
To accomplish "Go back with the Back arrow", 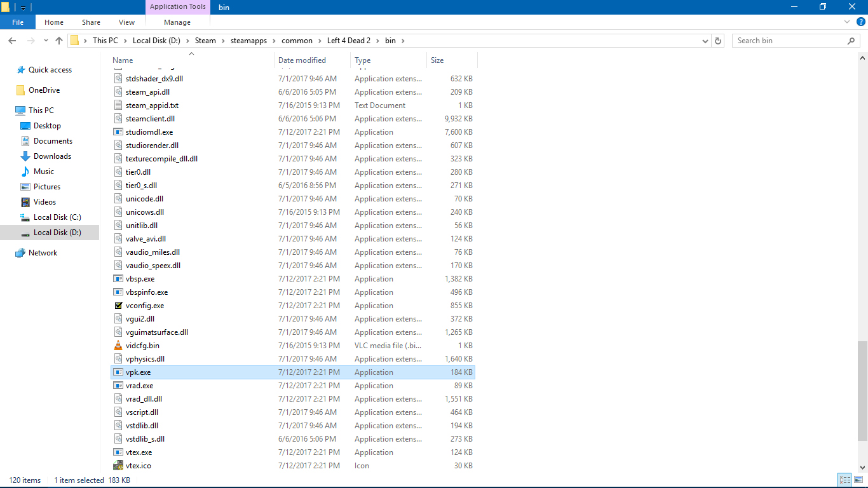I will pyautogui.click(x=12, y=41).
